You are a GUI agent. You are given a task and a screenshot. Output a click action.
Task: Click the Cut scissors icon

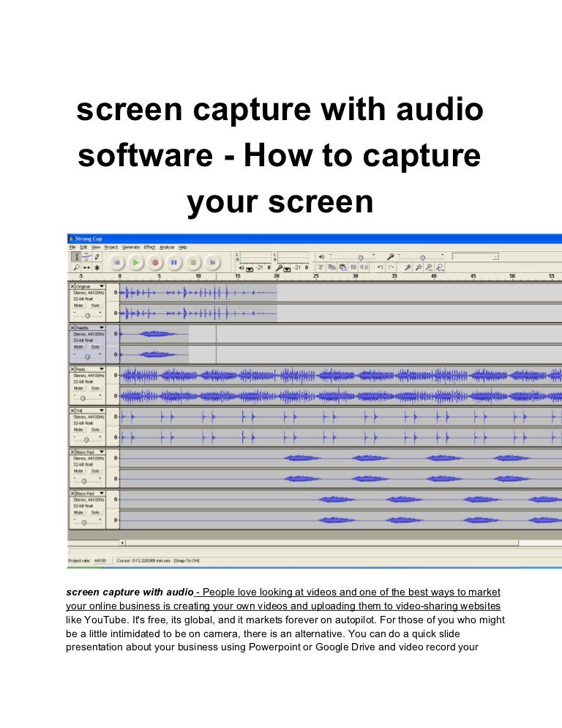pos(321,267)
